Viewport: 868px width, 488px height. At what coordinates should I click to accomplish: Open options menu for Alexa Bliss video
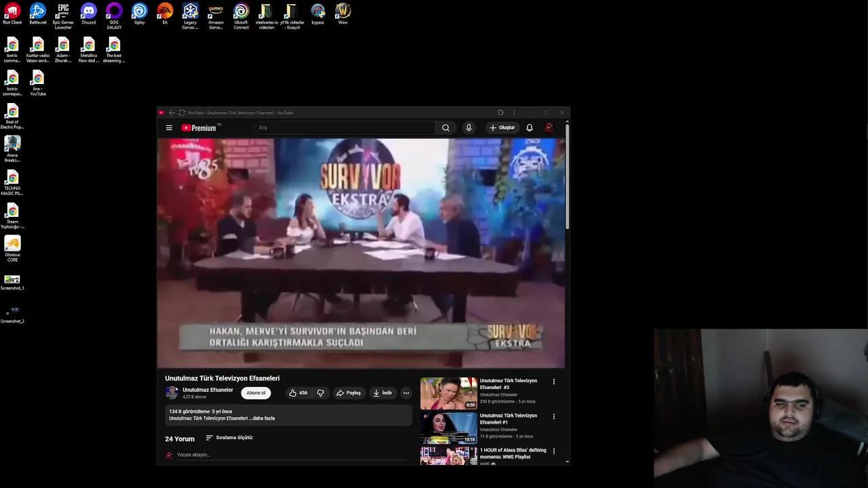click(x=554, y=451)
